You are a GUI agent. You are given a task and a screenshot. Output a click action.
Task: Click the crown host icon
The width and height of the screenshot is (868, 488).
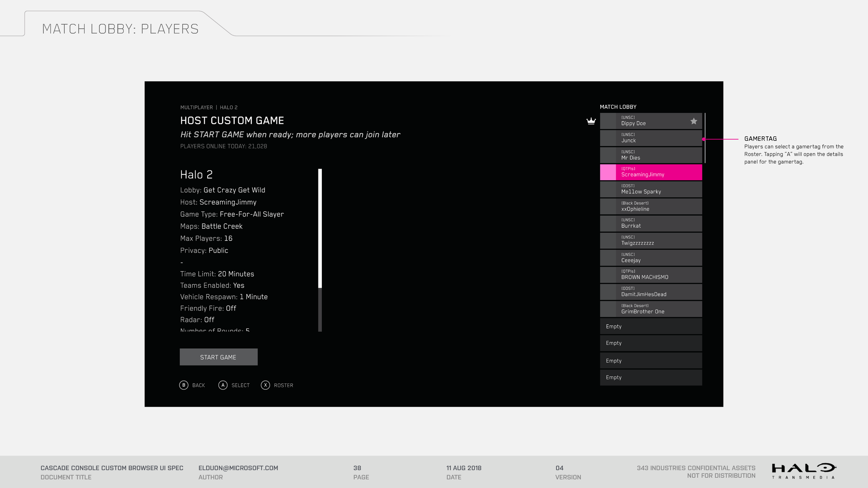coord(591,121)
